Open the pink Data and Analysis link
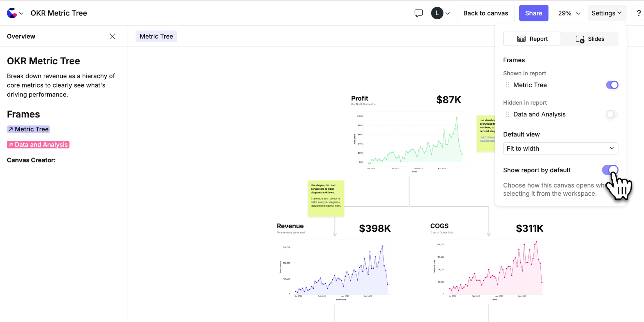Image resolution: width=644 pixels, height=322 pixels. [x=38, y=145]
